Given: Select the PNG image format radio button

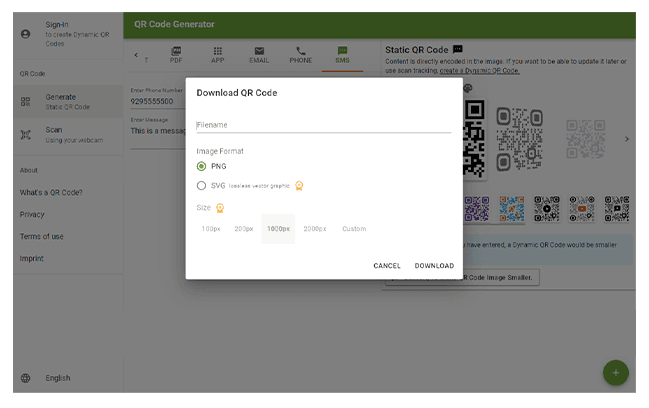Looking at the screenshot, I should click(x=201, y=166).
